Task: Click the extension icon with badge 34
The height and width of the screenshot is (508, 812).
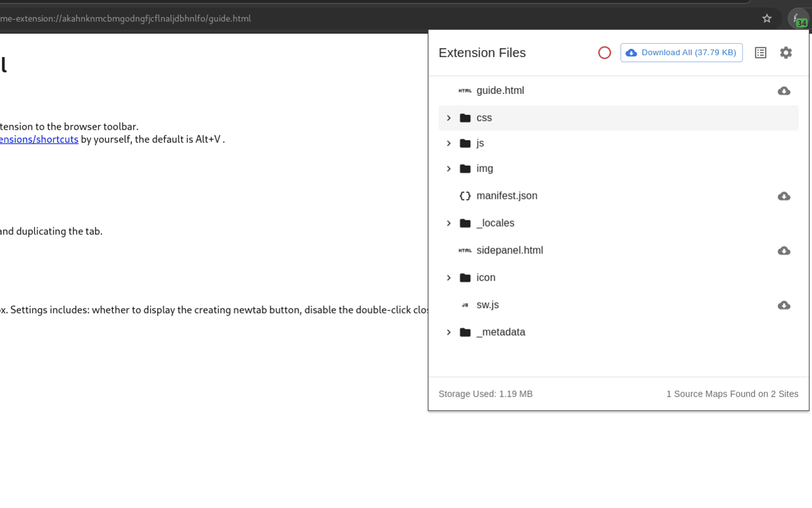Action: pyautogui.click(x=797, y=18)
